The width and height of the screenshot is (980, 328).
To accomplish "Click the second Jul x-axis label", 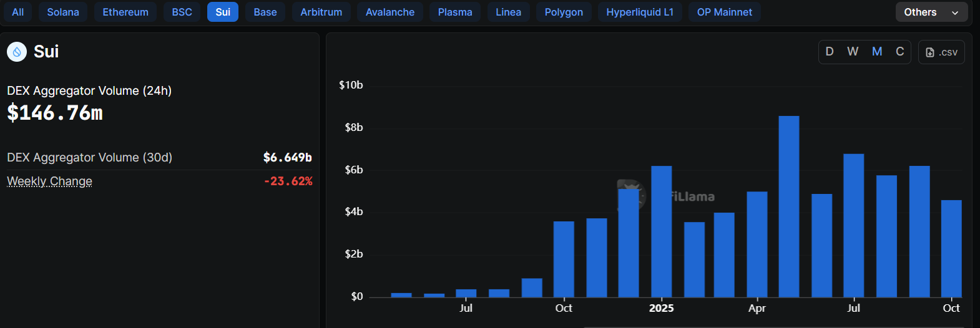I will [853, 308].
